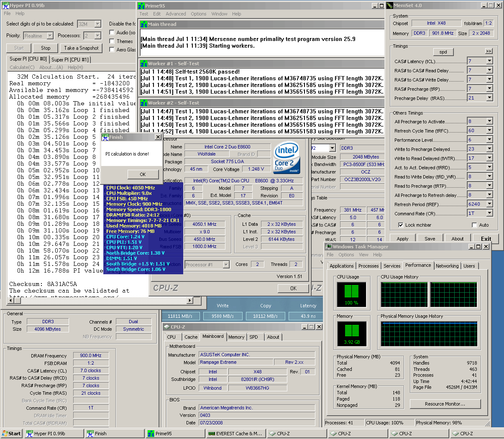
Task: Enable the Auto checkbox in MemSet
Action: click(474, 225)
